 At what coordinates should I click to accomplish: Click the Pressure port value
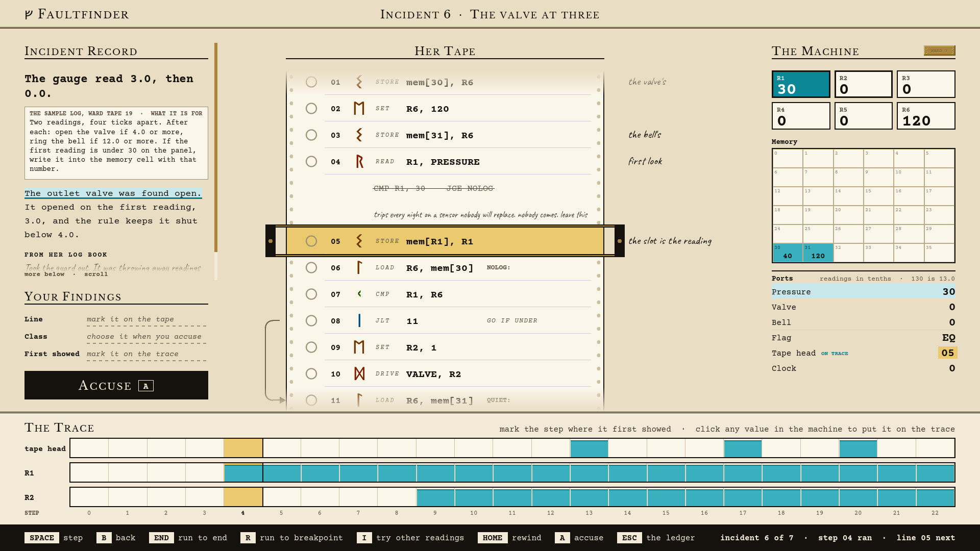tap(948, 292)
